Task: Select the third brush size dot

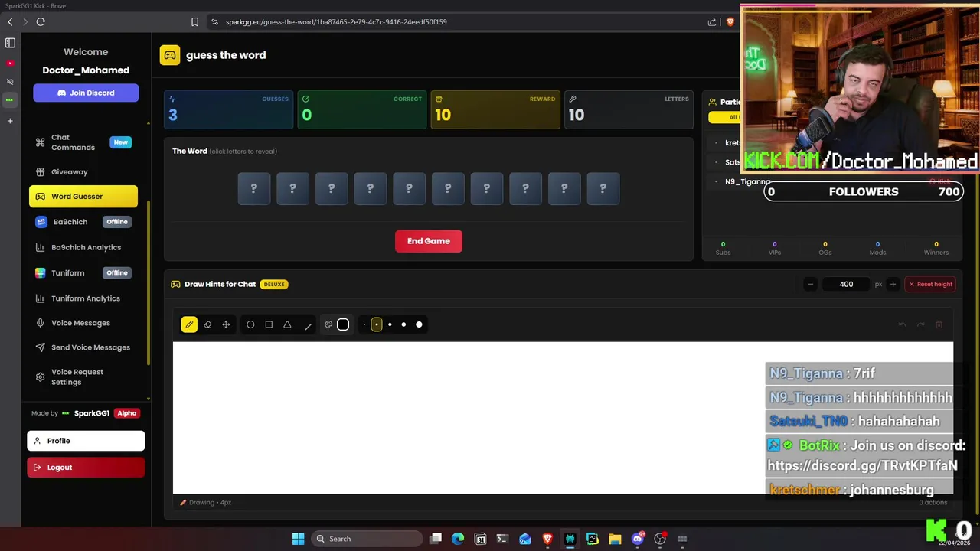Action: [390, 324]
